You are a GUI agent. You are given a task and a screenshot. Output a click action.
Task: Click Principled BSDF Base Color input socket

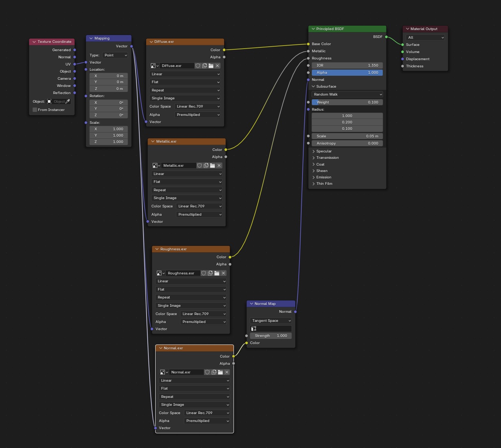309,44
